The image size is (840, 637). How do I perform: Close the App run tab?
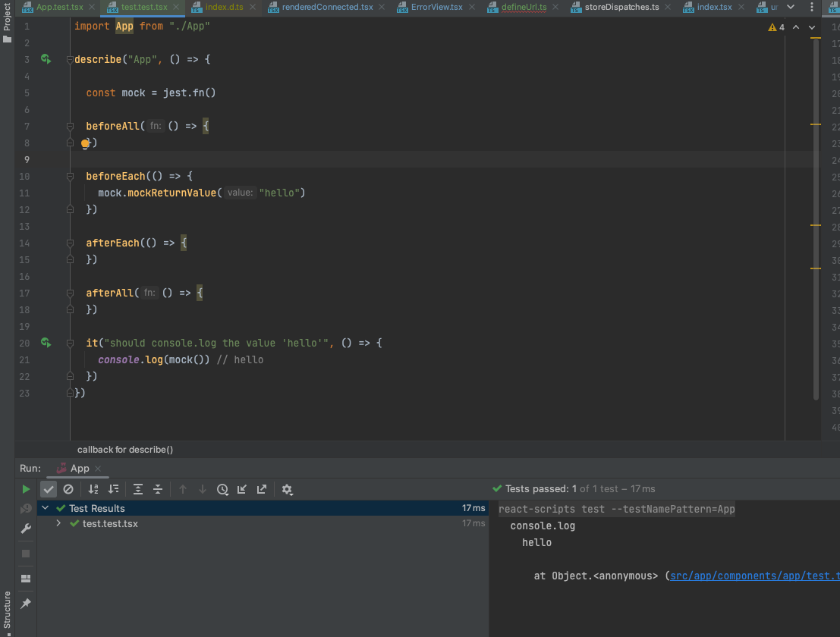point(98,469)
